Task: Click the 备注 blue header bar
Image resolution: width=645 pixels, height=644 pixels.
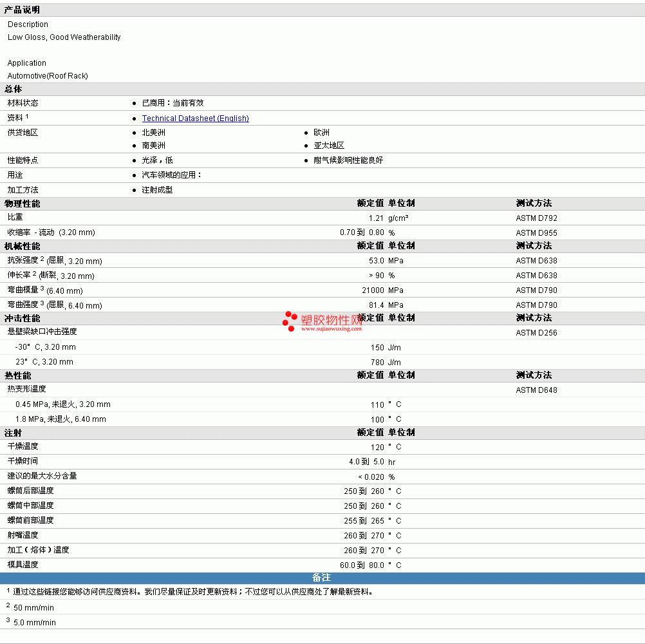Action: pyautogui.click(x=322, y=578)
